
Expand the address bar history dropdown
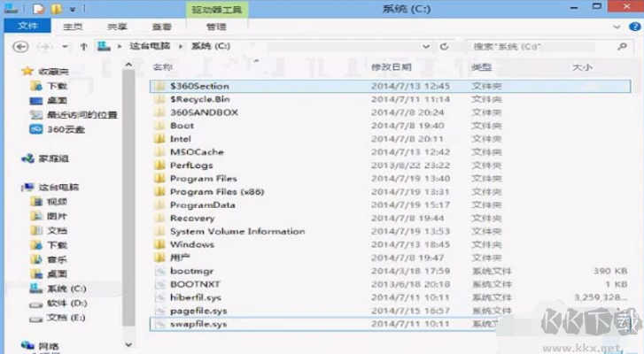coord(426,47)
